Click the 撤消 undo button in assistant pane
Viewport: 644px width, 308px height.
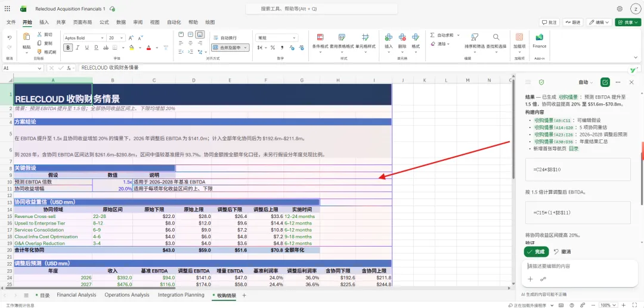coord(562,252)
